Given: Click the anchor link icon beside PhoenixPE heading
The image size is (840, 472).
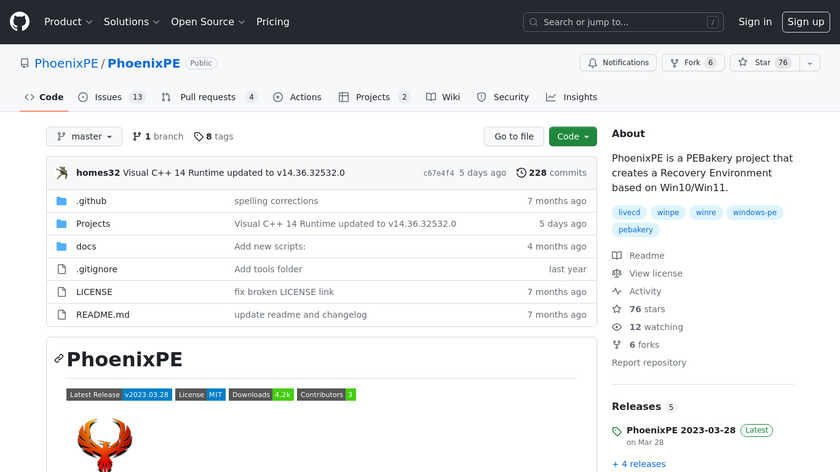Looking at the screenshot, I should [x=59, y=359].
